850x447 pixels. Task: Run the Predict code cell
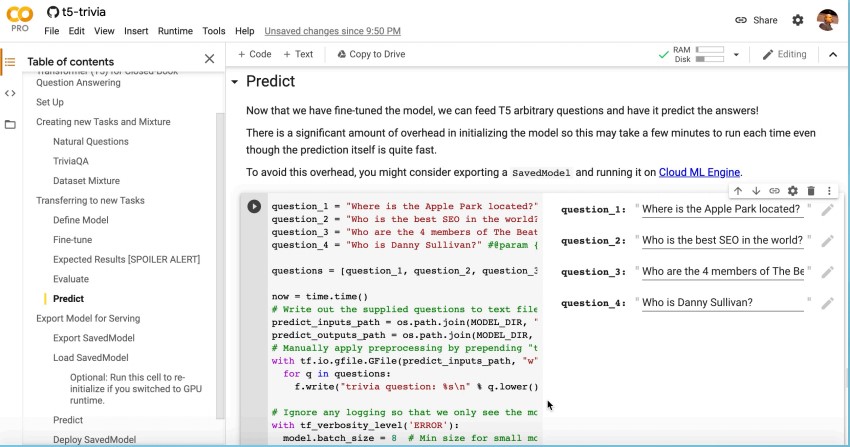(254, 207)
